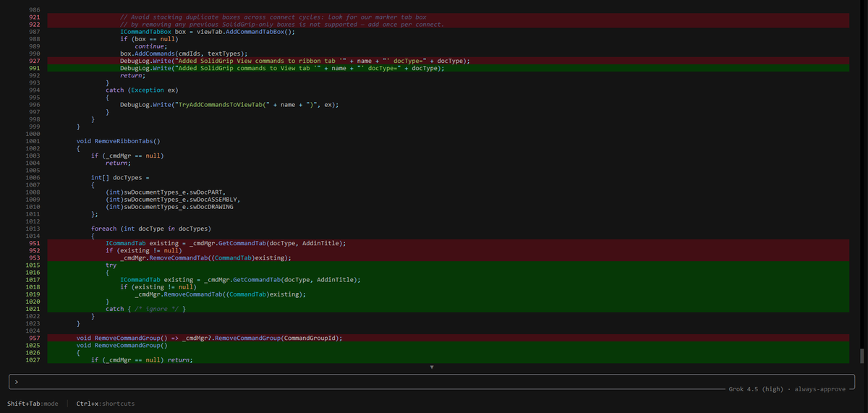Click line number 927 in the gutter

click(33, 61)
